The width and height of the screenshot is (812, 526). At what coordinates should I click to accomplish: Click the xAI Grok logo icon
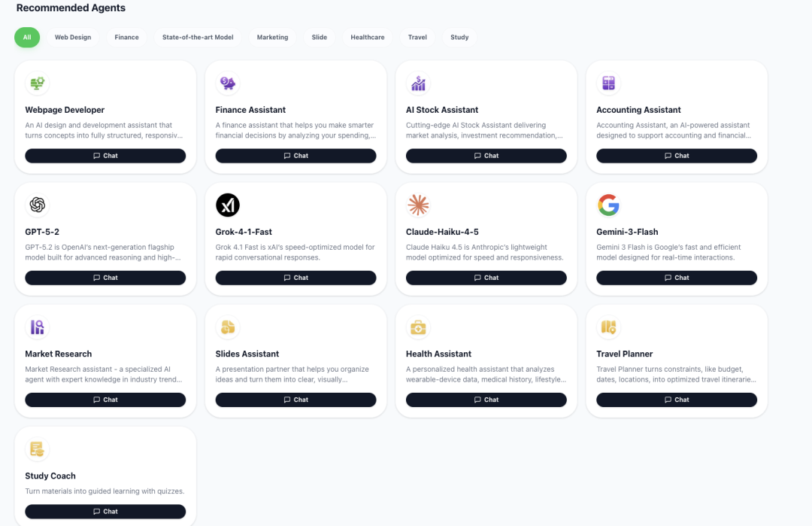(228, 205)
